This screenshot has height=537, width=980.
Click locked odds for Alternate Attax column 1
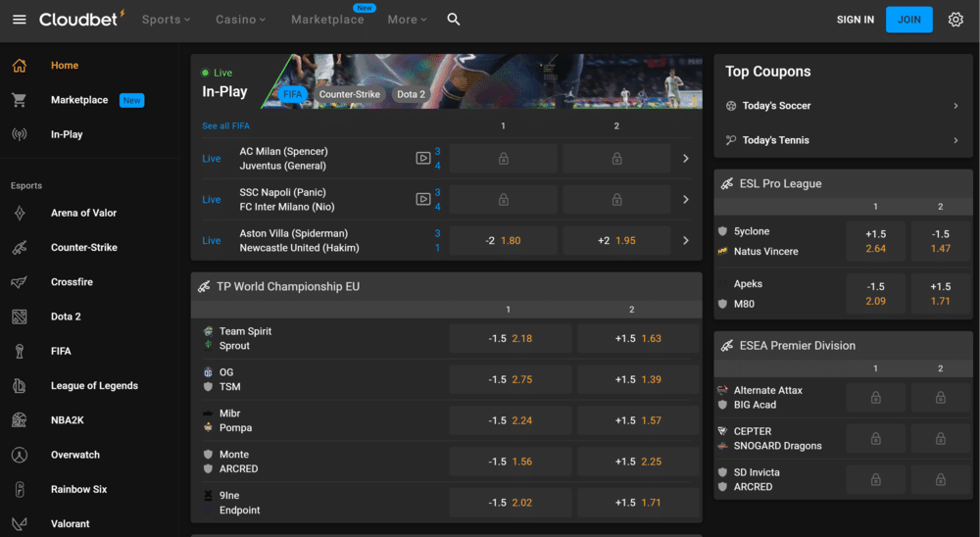875,398
